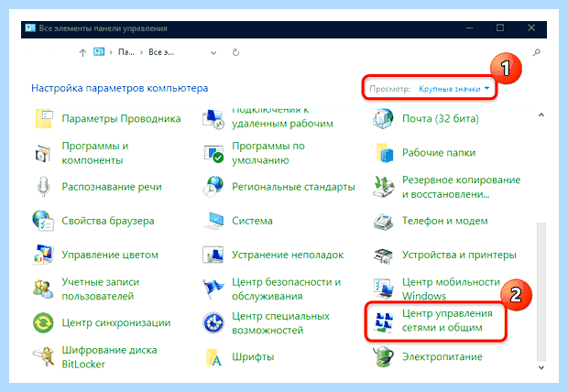Open the Телефон и модем link
568x392 pixels.
[444, 221]
